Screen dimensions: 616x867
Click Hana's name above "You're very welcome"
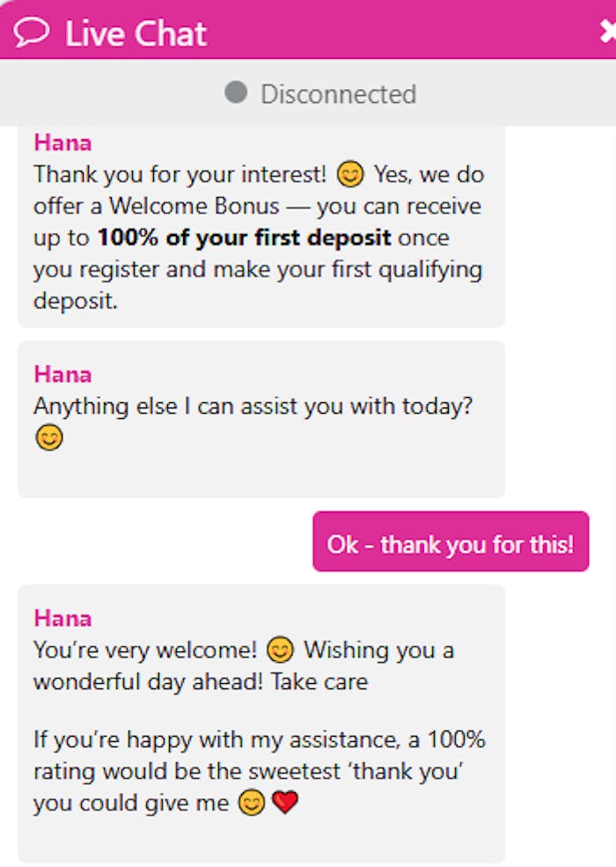click(x=62, y=618)
